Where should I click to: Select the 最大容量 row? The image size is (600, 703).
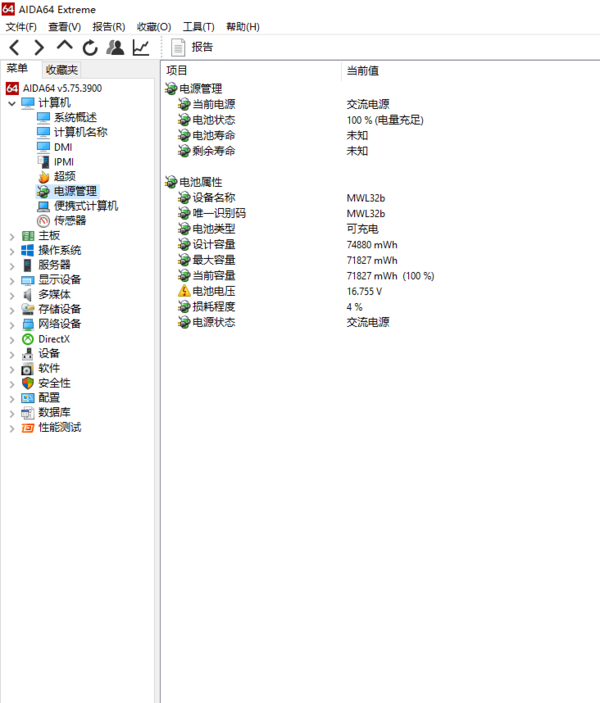point(214,260)
